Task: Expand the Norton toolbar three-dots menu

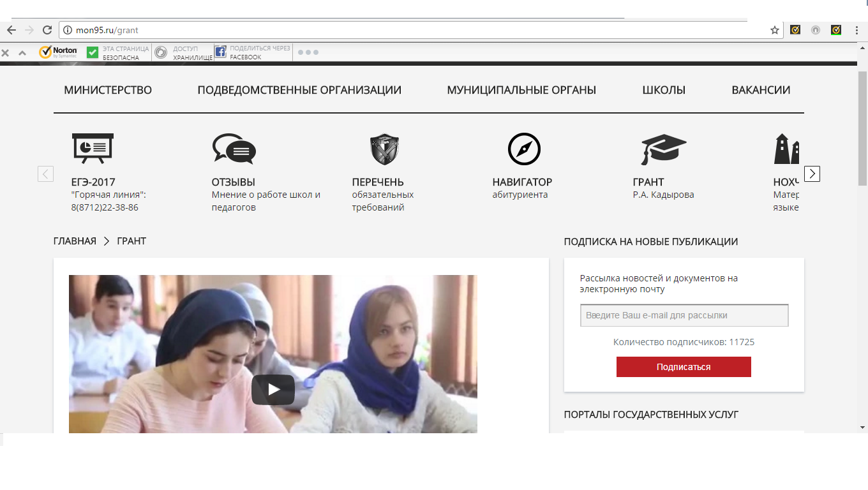Action: [308, 52]
